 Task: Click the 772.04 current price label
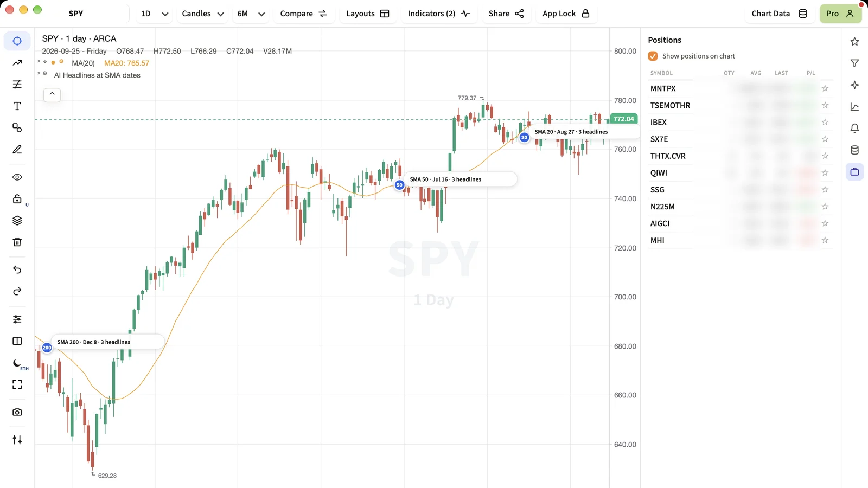tap(624, 119)
